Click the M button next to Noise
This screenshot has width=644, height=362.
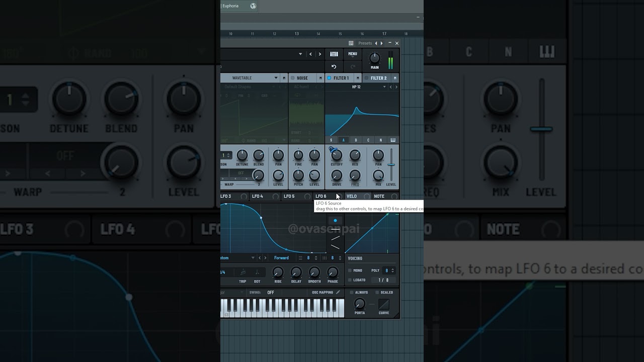(320, 78)
